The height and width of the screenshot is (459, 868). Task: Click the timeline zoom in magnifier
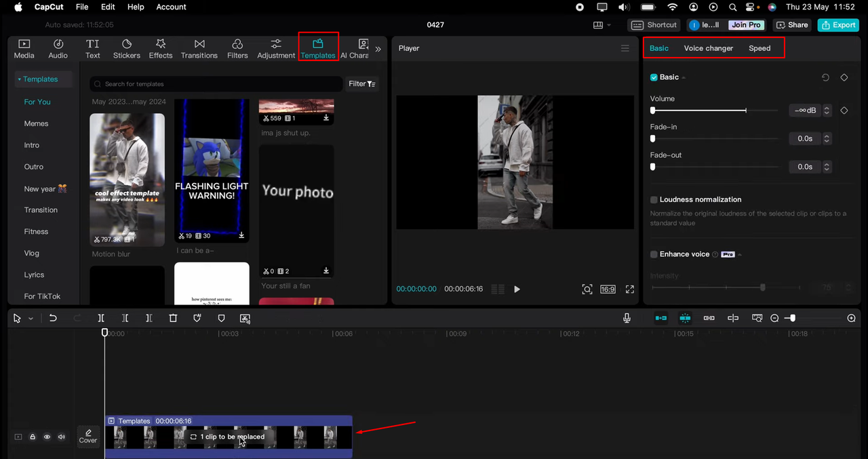click(852, 318)
